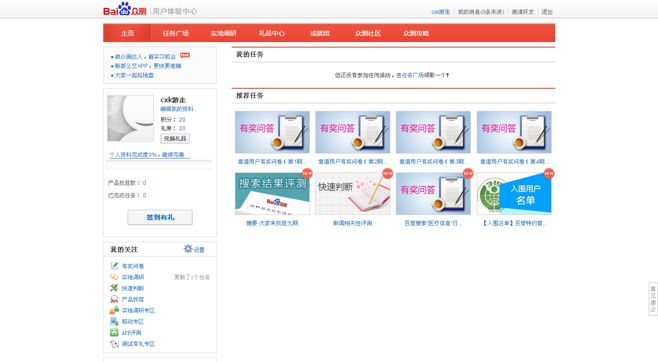Click the 【入围名单】 title link
658x362 pixels.
coord(514,223)
